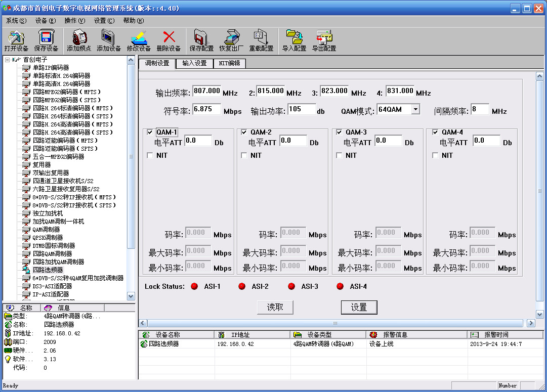Click the device tree scroll down arrow

[131, 296]
